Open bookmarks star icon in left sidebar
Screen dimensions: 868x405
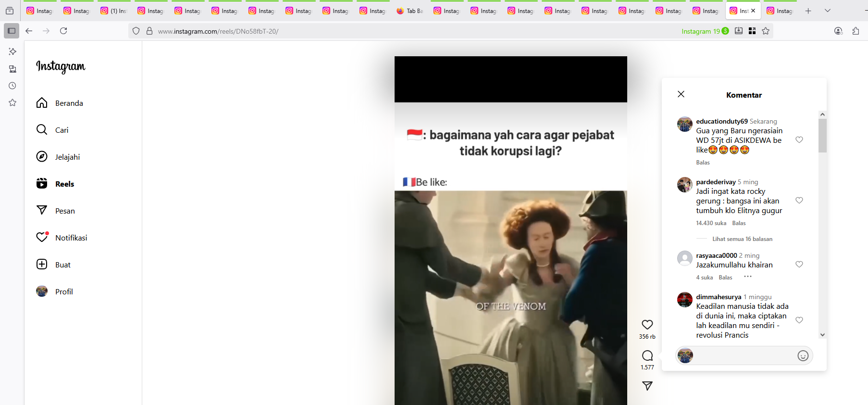[12, 102]
